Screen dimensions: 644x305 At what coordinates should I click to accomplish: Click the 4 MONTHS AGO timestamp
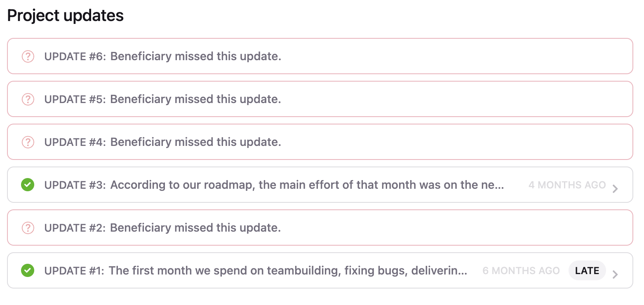(567, 185)
